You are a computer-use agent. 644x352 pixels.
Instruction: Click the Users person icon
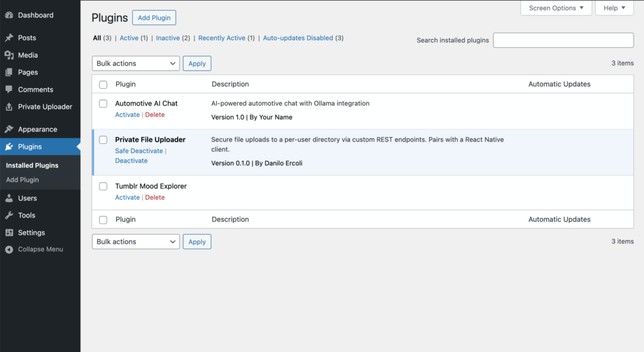click(x=9, y=198)
